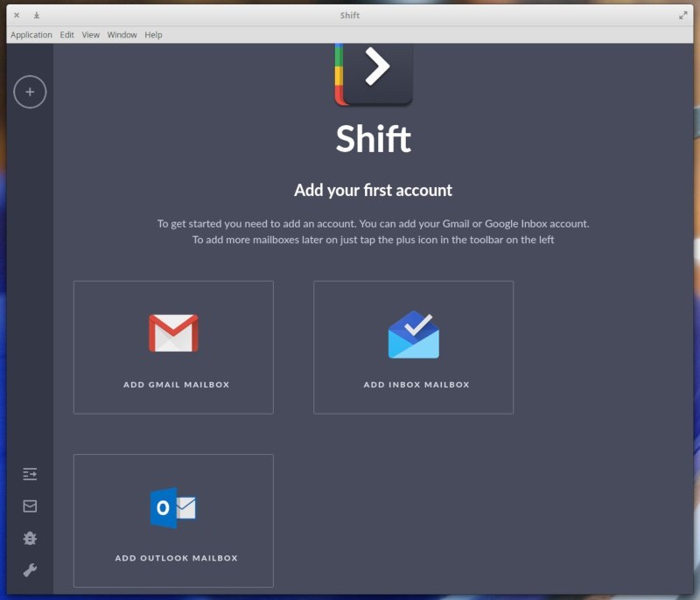Click the Gmail envelope logo

coord(173,333)
